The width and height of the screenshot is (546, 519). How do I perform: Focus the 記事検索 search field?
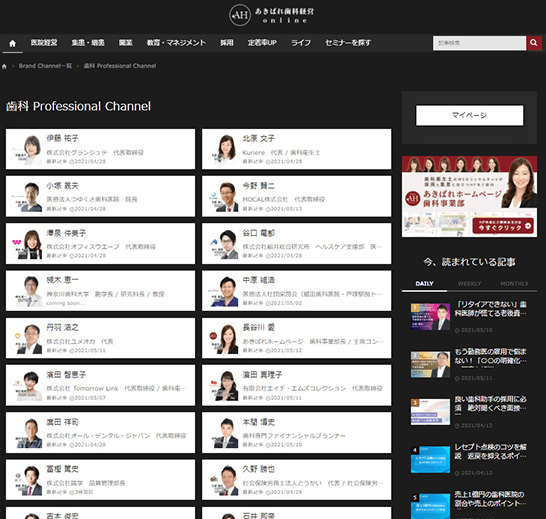tap(479, 43)
